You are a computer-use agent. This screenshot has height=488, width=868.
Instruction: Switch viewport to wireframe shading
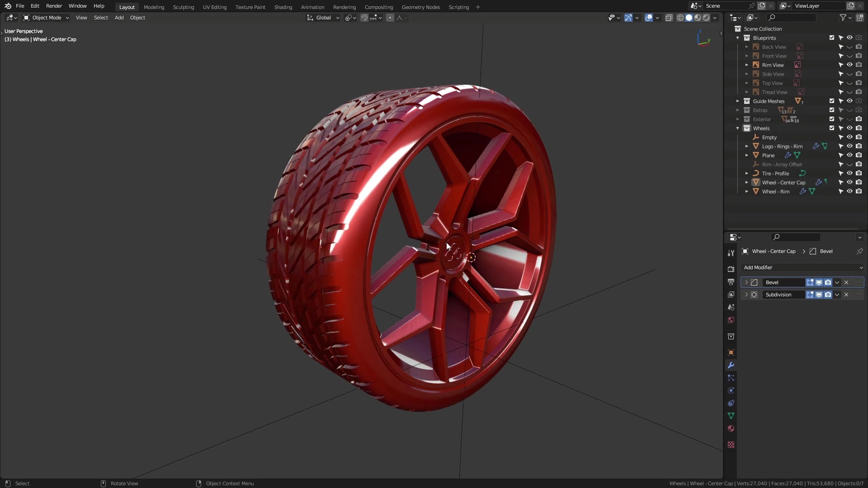coord(680,18)
